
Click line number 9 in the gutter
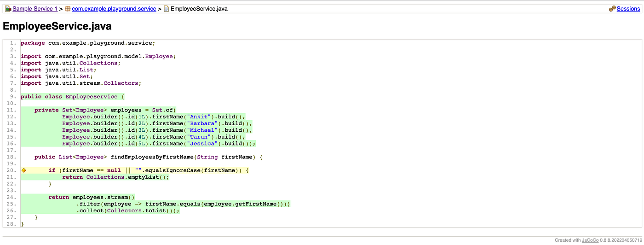click(13, 97)
